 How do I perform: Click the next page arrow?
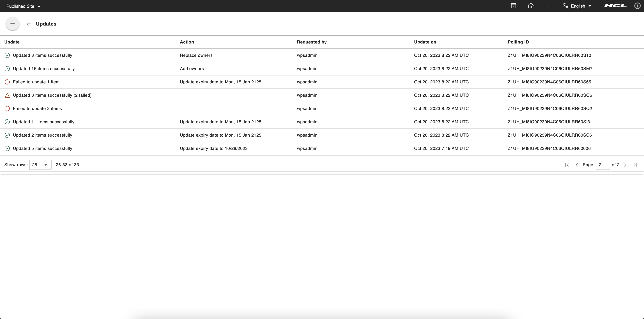[625, 165]
